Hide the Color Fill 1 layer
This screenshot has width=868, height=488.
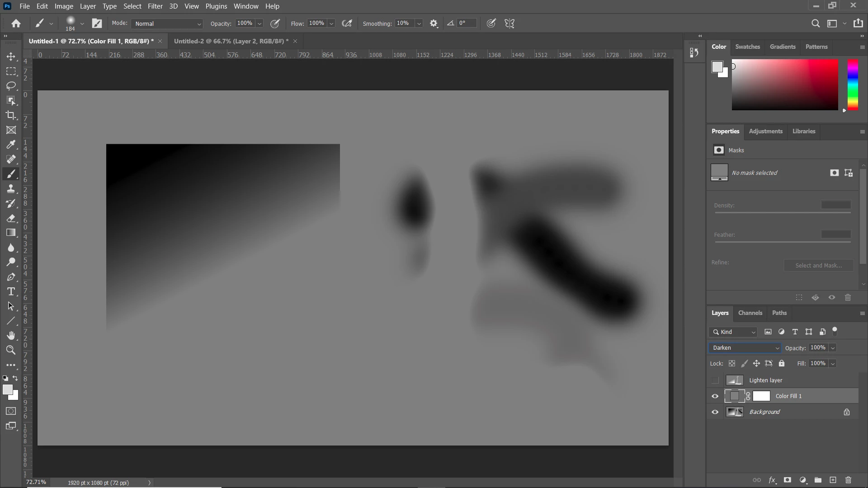click(x=715, y=396)
